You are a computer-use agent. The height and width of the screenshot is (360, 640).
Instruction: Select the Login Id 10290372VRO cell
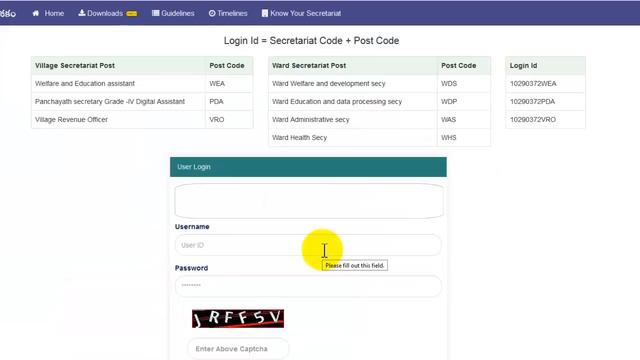tap(545, 119)
